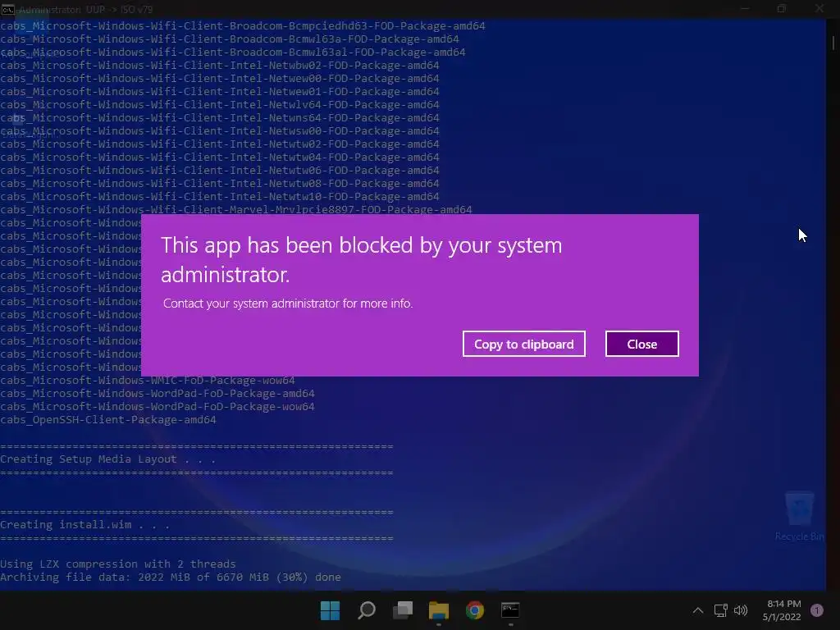Click the Broadcom-Bcmpciedhd63 package line

click(243, 25)
